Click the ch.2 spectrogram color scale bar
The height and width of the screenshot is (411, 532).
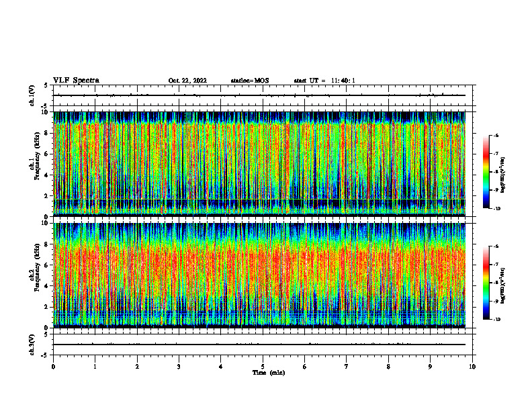point(486,283)
